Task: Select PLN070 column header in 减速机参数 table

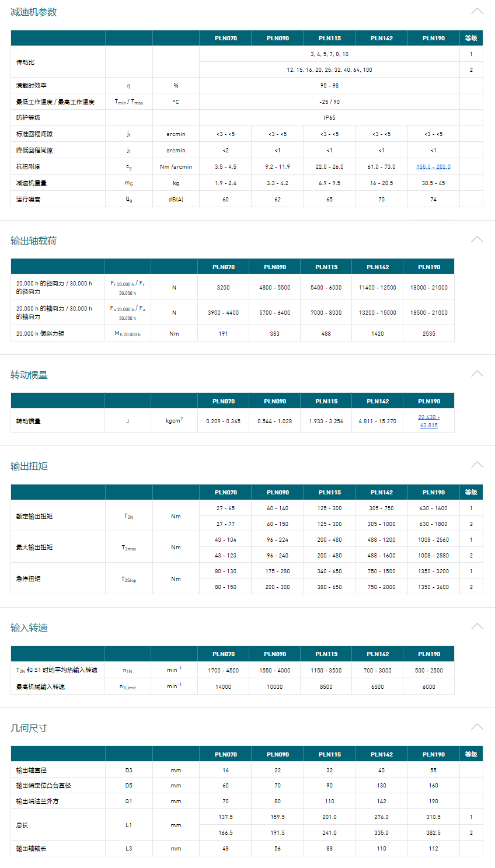Action: pos(225,39)
